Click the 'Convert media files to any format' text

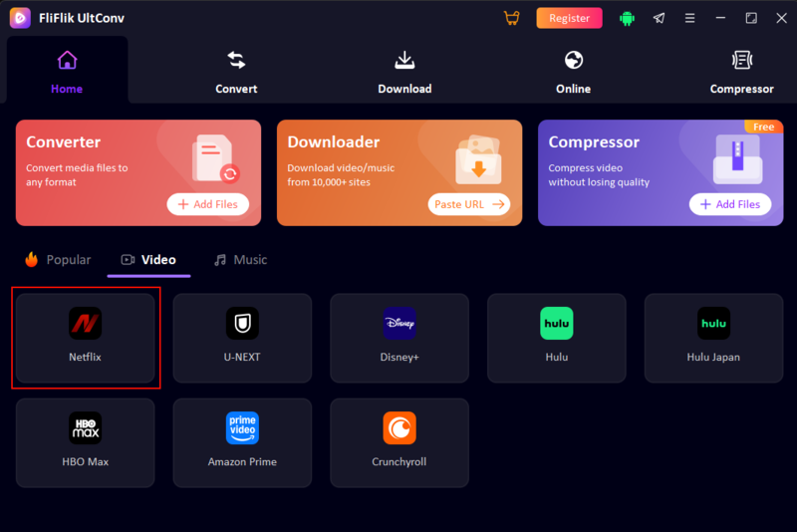77,174
